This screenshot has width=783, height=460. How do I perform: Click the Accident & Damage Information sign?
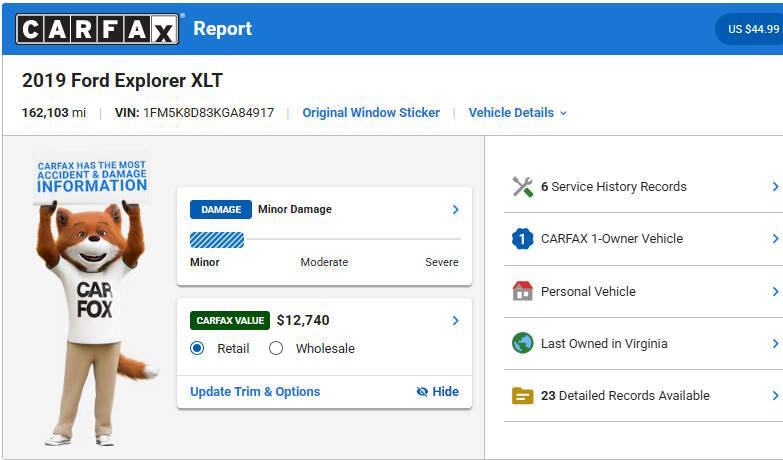tap(92, 177)
